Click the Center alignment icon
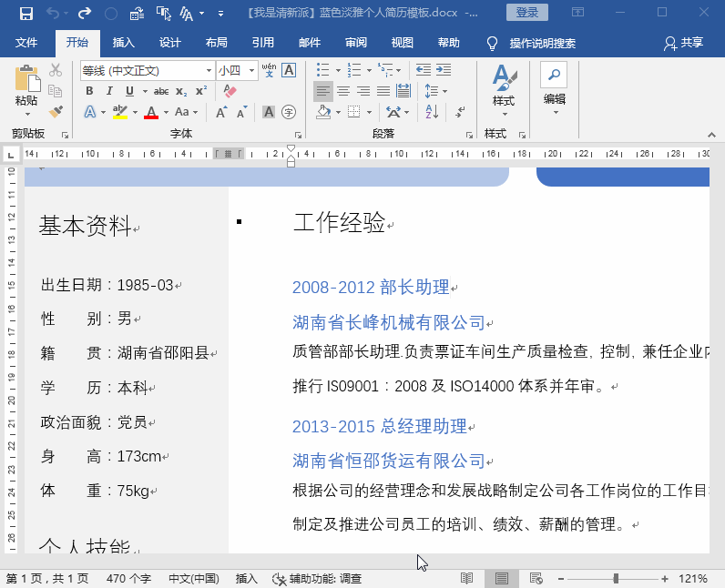The image size is (725, 588). pyautogui.click(x=342, y=91)
